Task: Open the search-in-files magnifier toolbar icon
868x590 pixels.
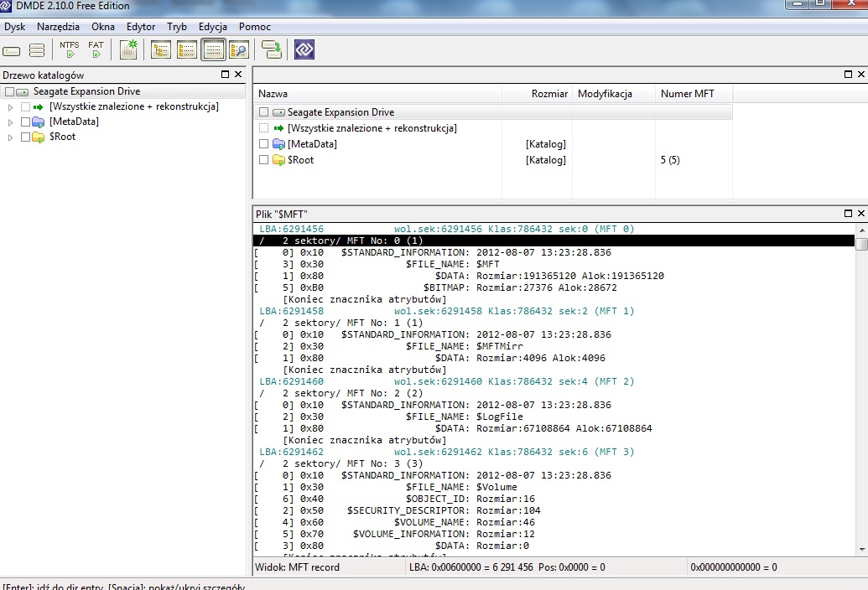Action: click(238, 49)
